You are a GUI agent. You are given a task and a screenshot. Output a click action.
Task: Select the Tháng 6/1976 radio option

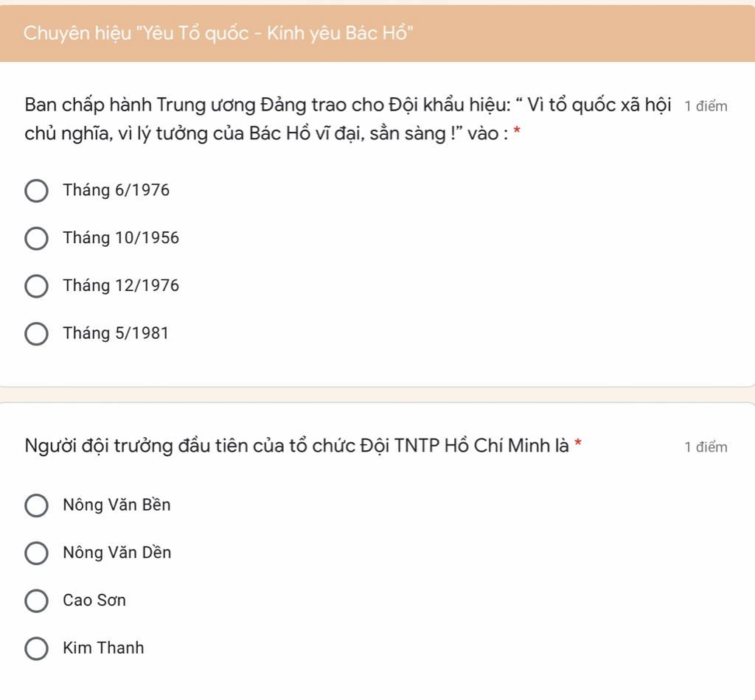coord(36,191)
